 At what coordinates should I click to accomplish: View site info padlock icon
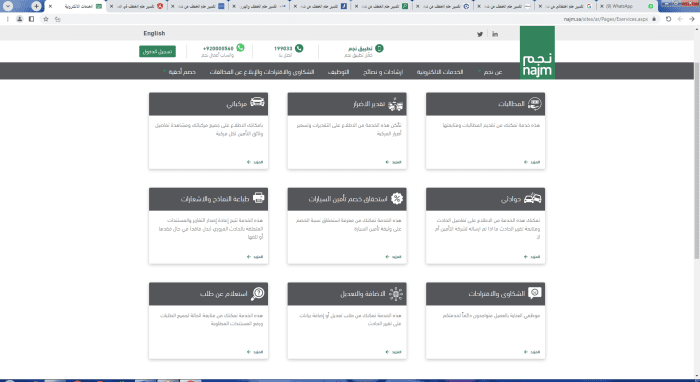654,19
